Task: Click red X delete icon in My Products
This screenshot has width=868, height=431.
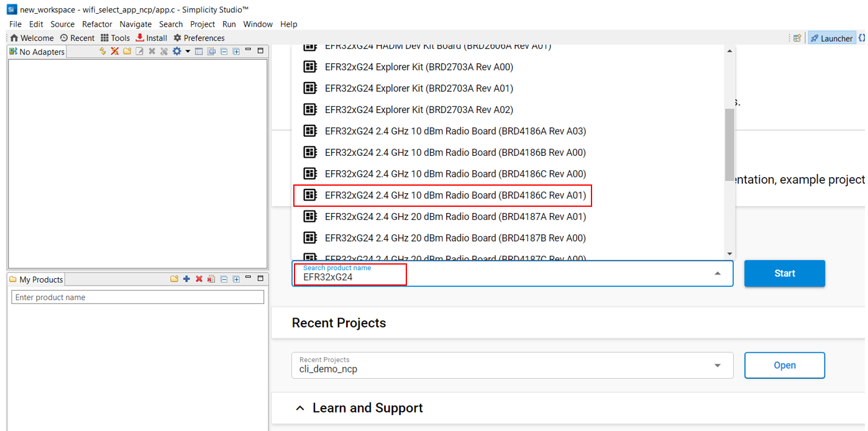Action: 199,279
